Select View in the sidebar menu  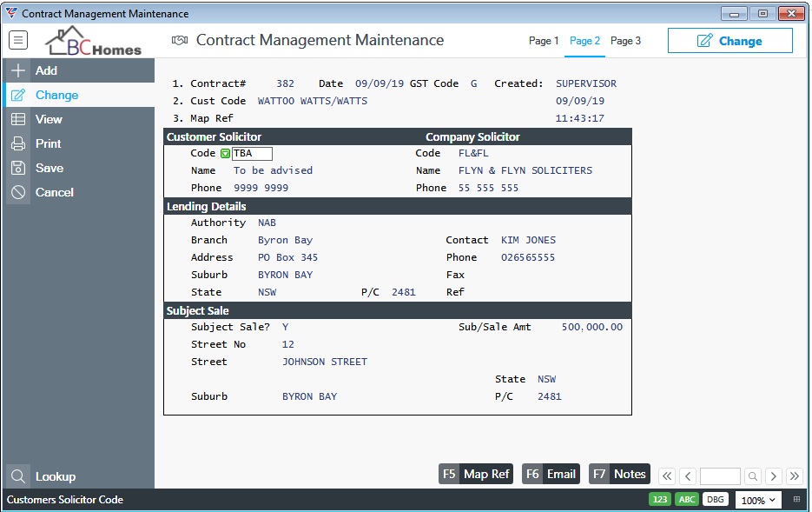pyautogui.click(x=79, y=119)
